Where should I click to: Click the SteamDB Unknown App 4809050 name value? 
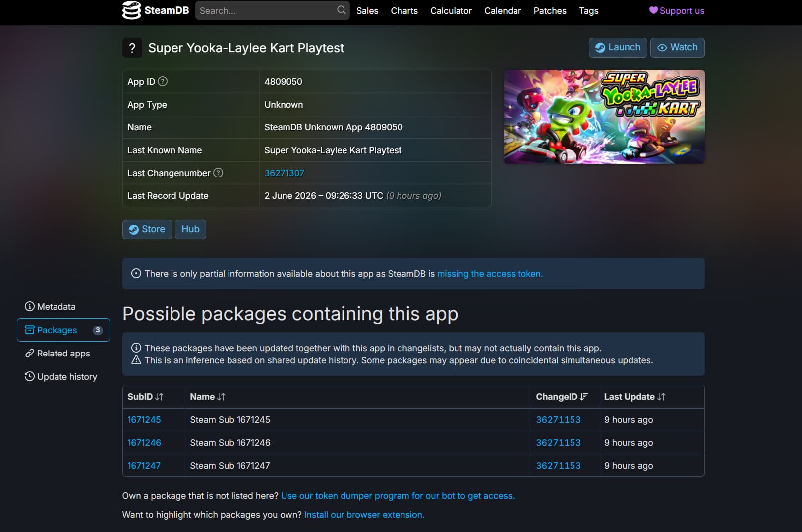(334, 127)
